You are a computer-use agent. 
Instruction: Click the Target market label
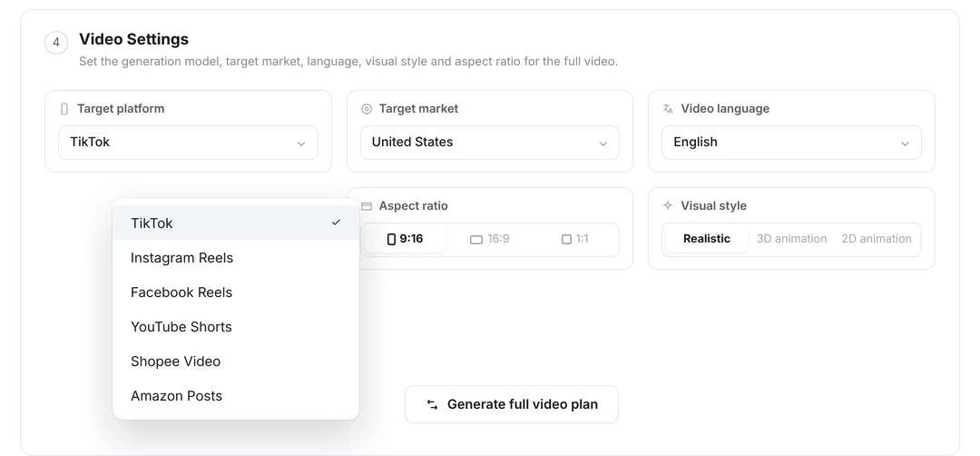[x=418, y=109]
